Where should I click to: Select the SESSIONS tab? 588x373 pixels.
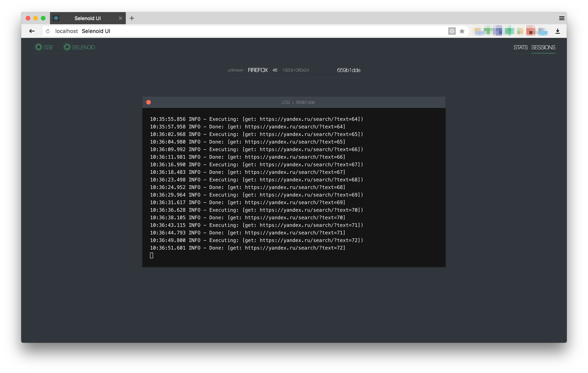click(x=543, y=47)
